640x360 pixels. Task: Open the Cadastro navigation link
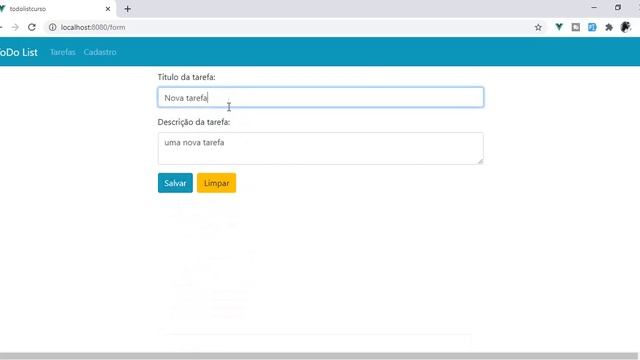100,52
